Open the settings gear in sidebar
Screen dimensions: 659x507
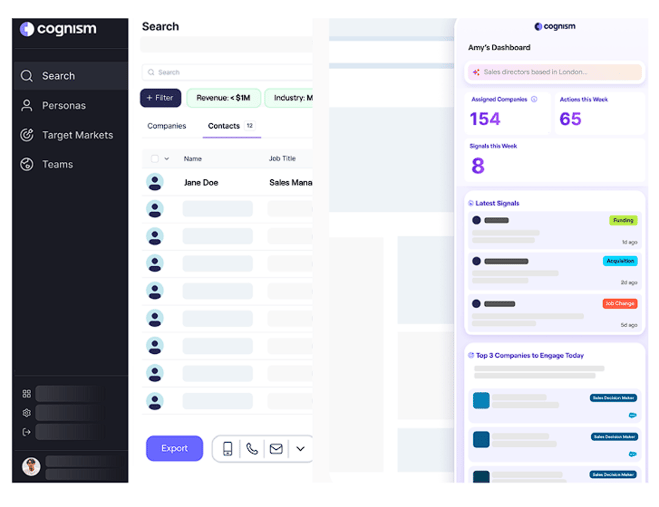point(27,413)
